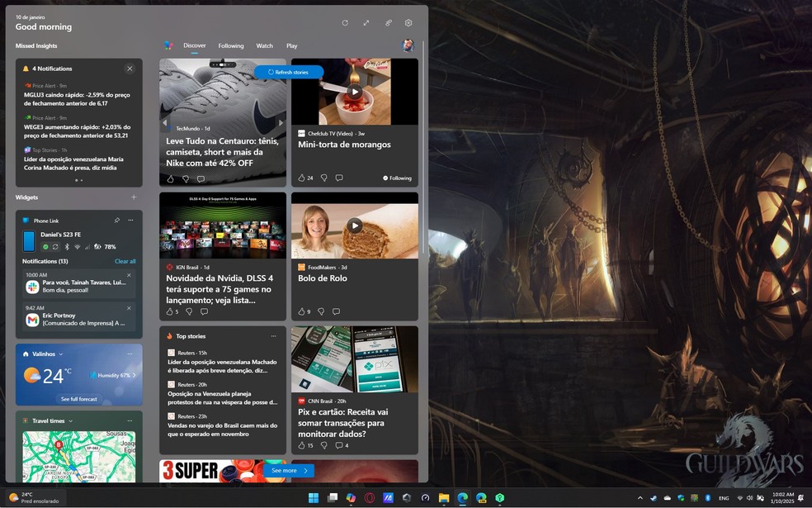Dislike the Bolo de Rolo story
Image resolution: width=812 pixels, height=508 pixels.
pos(323,311)
